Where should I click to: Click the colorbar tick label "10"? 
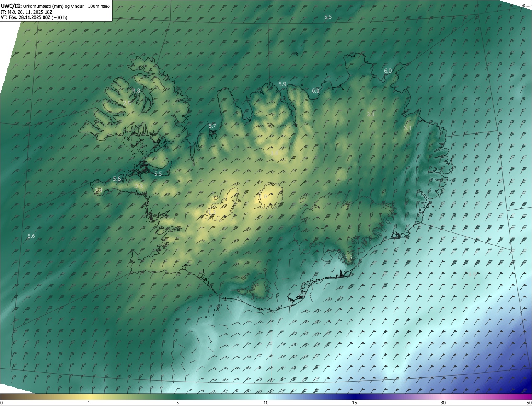[x=266, y=403]
